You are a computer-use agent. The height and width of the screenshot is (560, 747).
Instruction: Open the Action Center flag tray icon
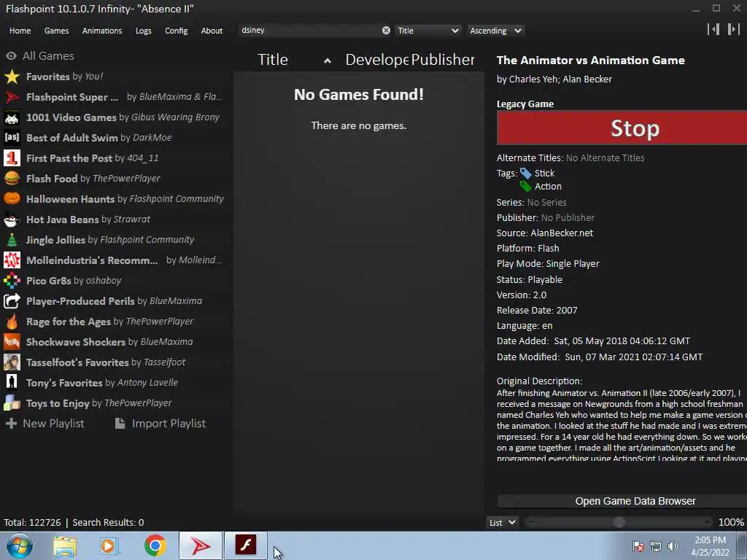pyautogui.click(x=638, y=547)
